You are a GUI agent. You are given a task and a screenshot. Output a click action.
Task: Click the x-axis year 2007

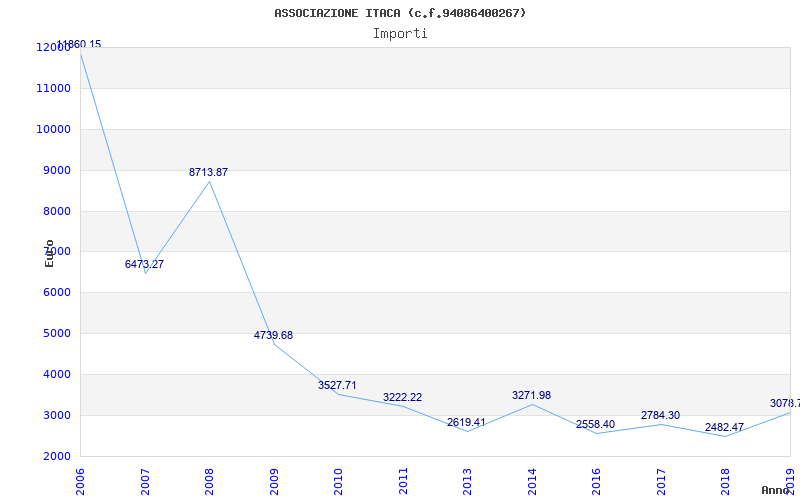(x=145, y=481)
